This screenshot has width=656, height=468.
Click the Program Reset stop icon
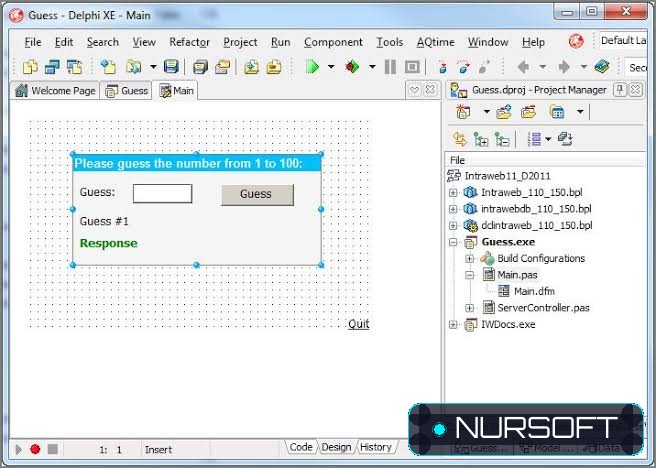pos(412,66)
